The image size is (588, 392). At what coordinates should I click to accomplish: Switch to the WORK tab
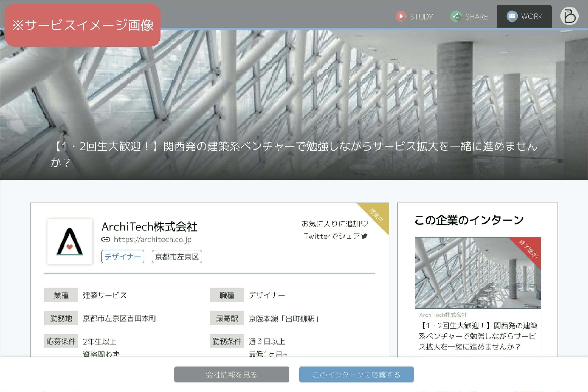point(531,17)
